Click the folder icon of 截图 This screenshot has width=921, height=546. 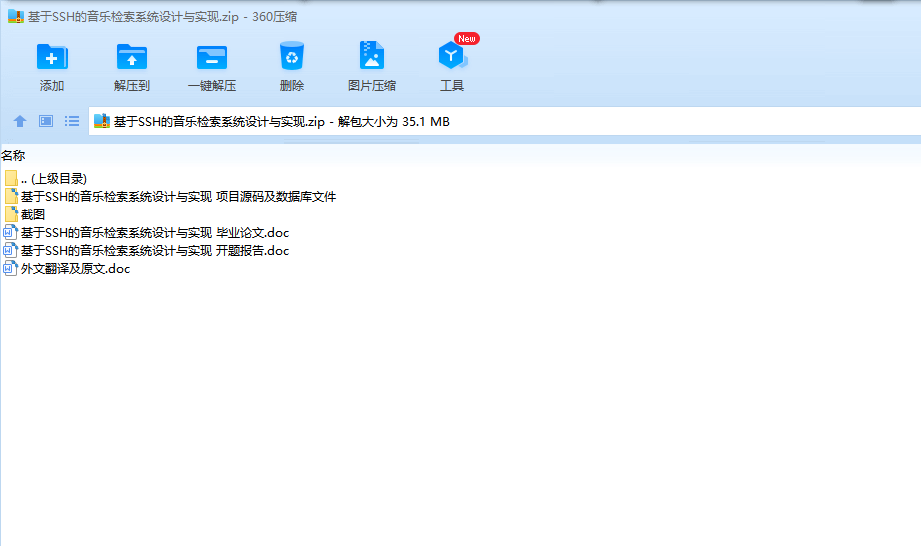coord(11,214)
